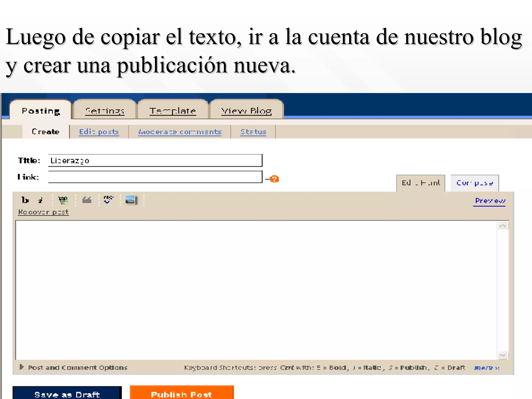Click the blockquote toolbar icon

coord(87,200)
